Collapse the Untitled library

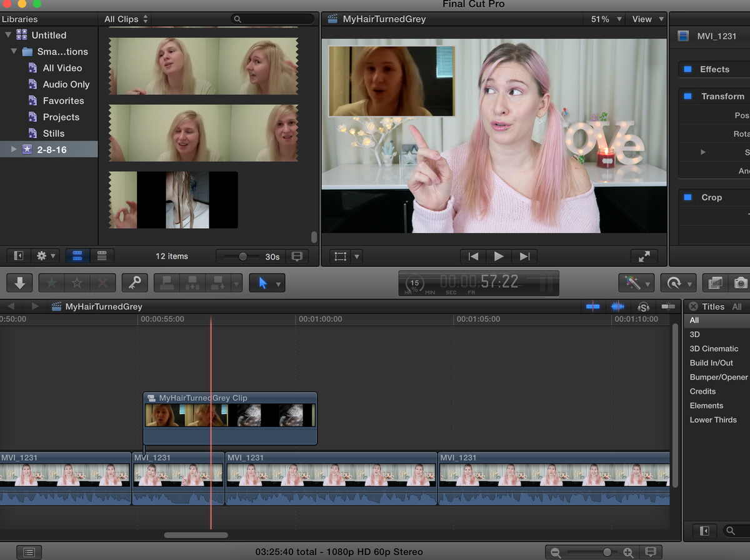coord(8,35)
